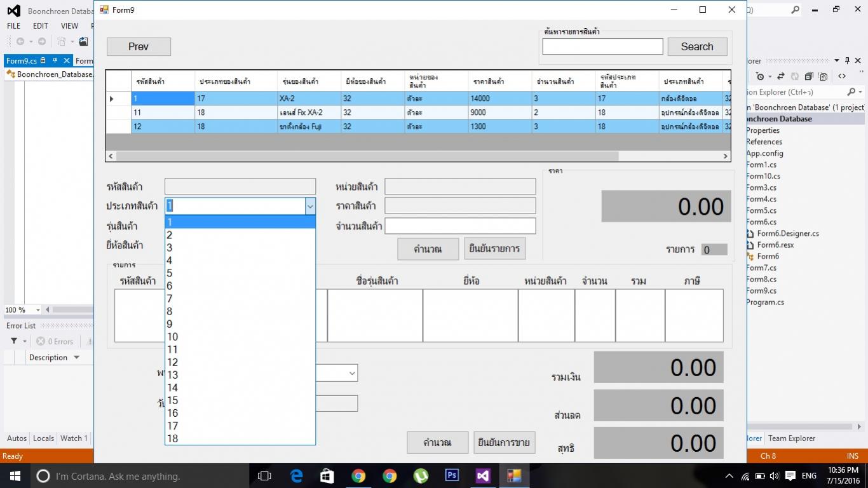Click the ค้นหารายการสินค้า search input field
Screen dimensions: 868x488
point(602,46)
